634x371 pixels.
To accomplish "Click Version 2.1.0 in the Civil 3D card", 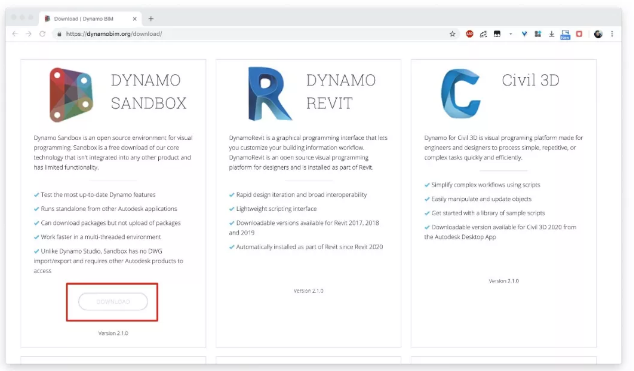I will point(503,280).
